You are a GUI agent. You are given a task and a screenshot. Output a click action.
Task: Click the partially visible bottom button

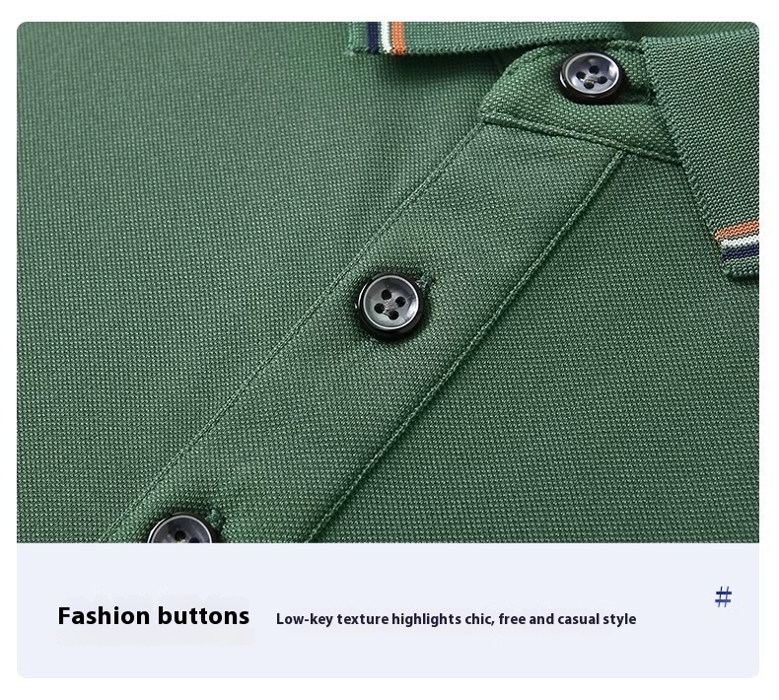[181, 528]
